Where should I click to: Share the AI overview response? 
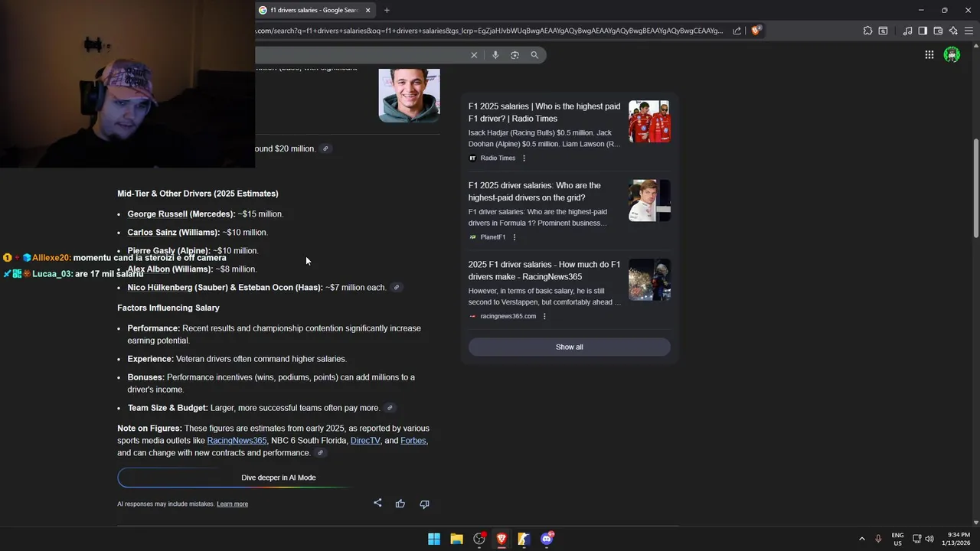click(x=377, y=503)
